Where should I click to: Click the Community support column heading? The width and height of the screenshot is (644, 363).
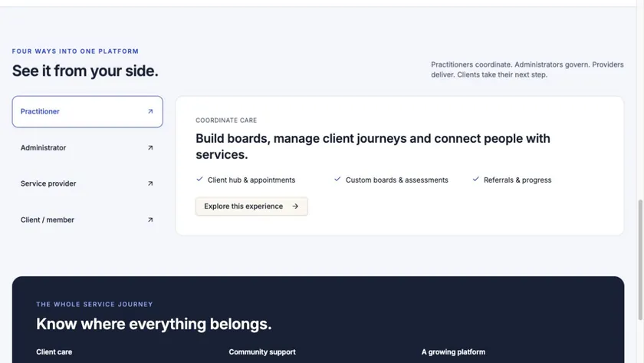(262, 352)
